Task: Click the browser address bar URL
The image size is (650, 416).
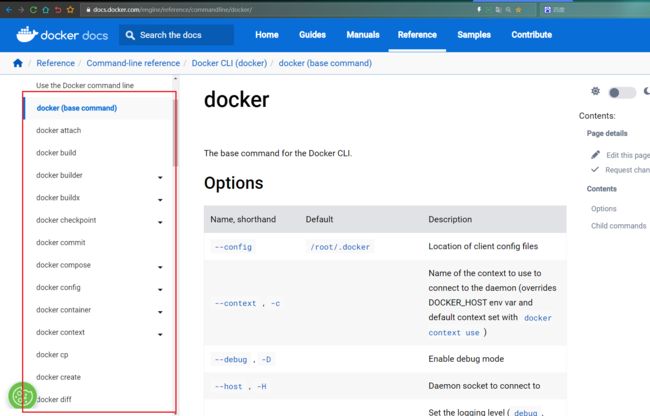Action: pos(172,10)
